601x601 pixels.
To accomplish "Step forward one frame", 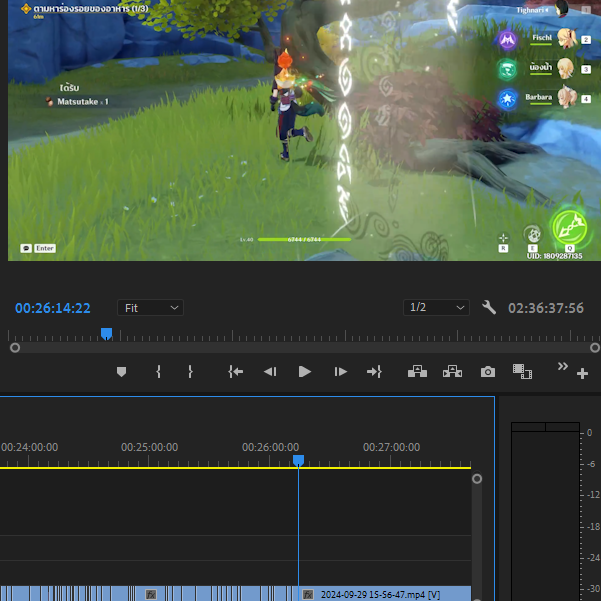I will pos(340,371).
